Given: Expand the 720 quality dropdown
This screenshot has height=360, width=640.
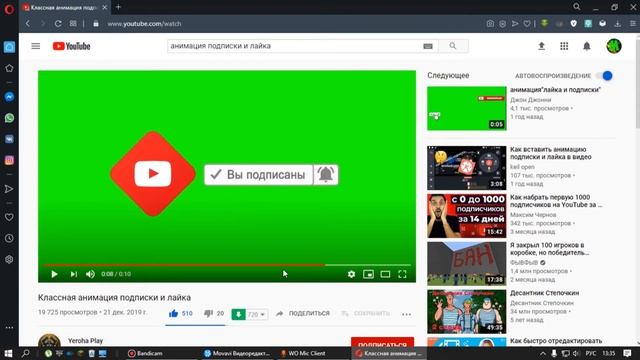Looking at the screenshot, I should pos(257,314).
